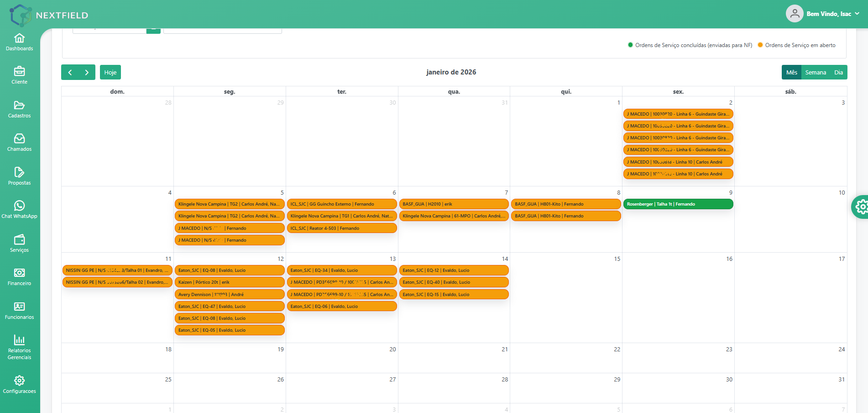Open Avery Dennison André event
The width and height of the screenshot is (868, 413).
coord(230,294)
